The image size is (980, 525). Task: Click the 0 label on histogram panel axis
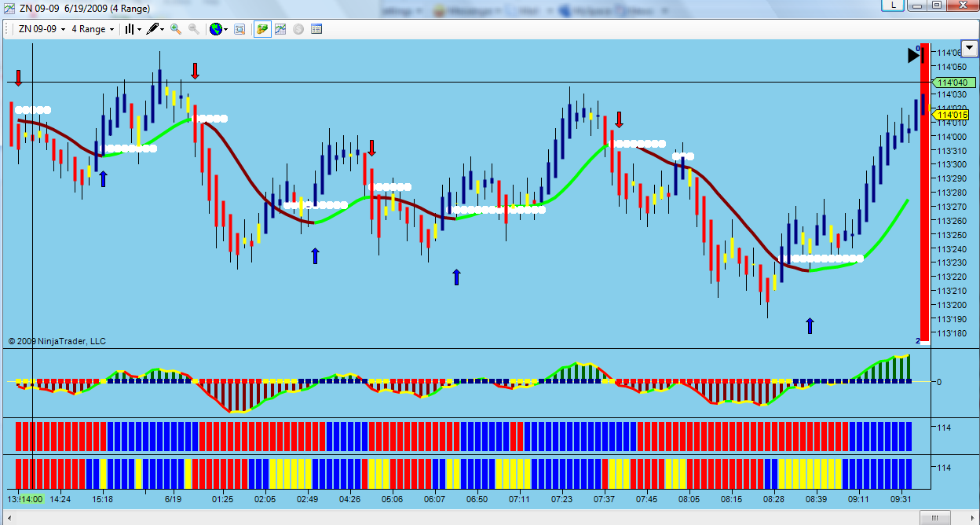940,382
